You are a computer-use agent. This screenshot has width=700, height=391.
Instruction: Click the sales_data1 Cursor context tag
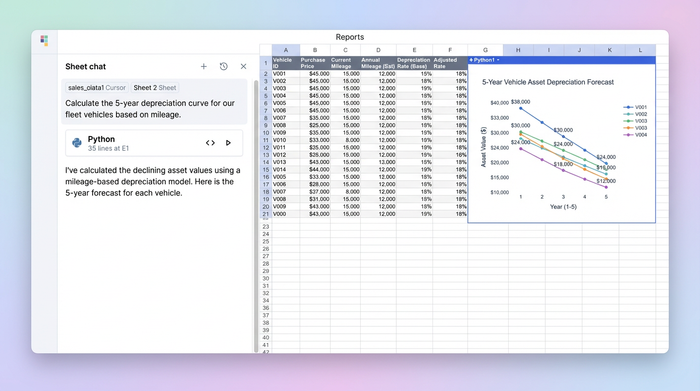click(97, 87)
